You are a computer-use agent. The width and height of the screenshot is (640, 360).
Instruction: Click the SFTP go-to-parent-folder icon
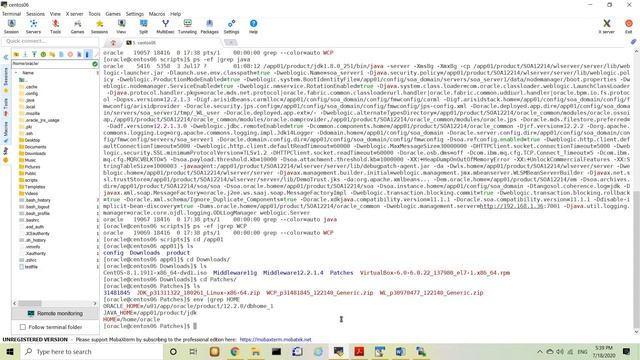pos(16,54)
